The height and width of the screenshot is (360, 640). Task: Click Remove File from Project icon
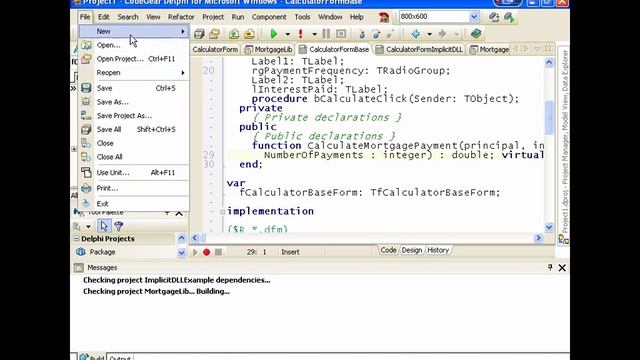pyautogui.click(x=249, y=34)
